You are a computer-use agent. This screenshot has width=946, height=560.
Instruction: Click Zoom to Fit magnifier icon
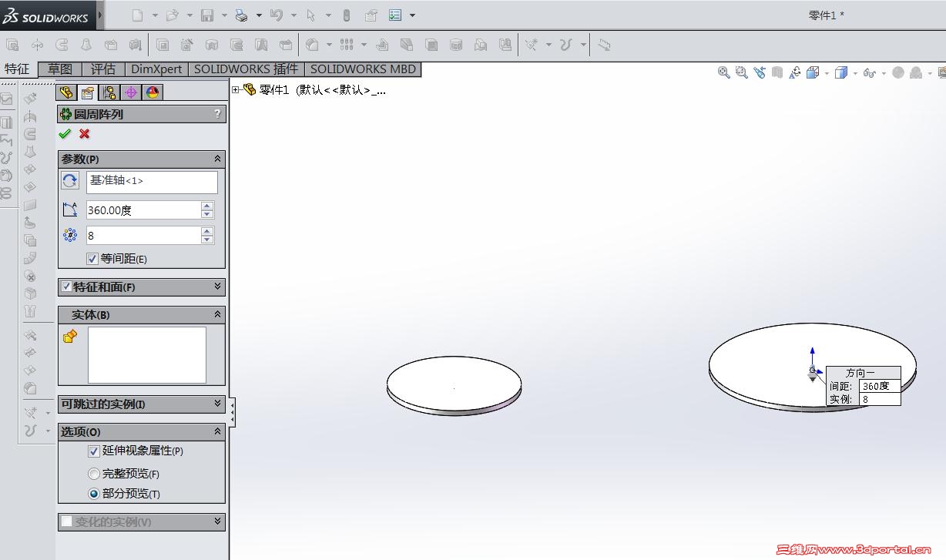coord(724,72)
